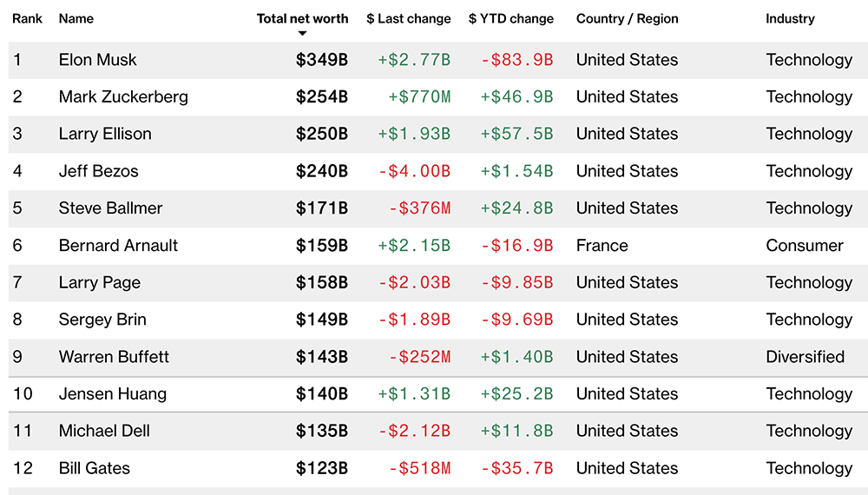Sort by the Name column header
Viewport: 868px width, 495px height.
pos(76,18)
